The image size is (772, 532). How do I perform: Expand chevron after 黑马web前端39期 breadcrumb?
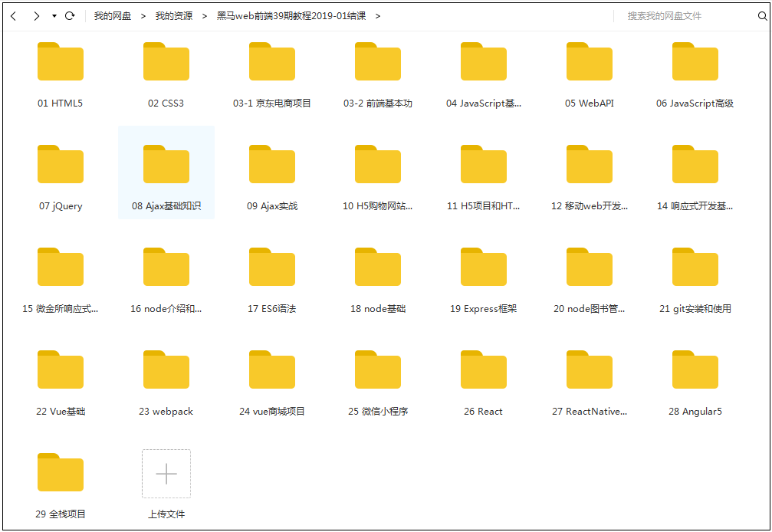click(x=378, y=16)
